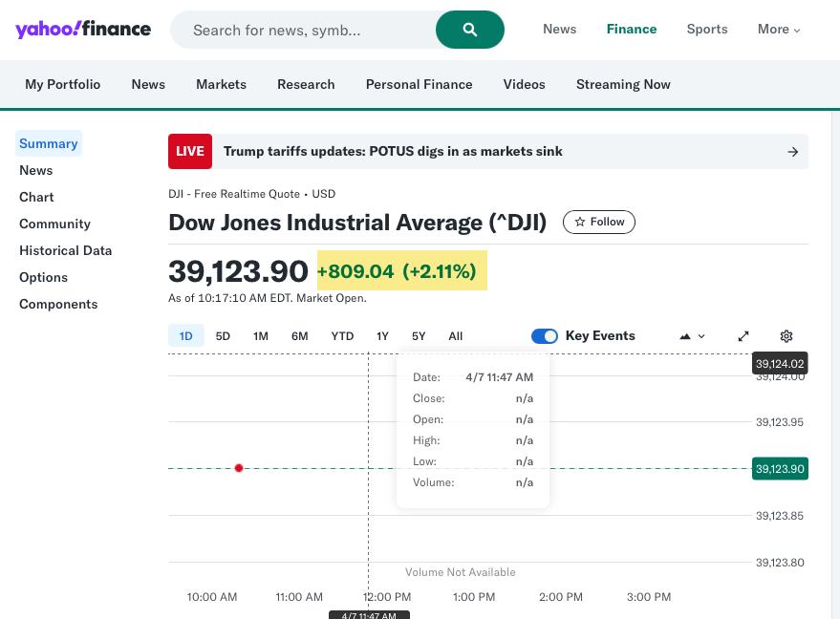Image resolution: width=840 pixels, height=619 pixels.
Task: Switch chart to 1M range
Action: point(261,336)
